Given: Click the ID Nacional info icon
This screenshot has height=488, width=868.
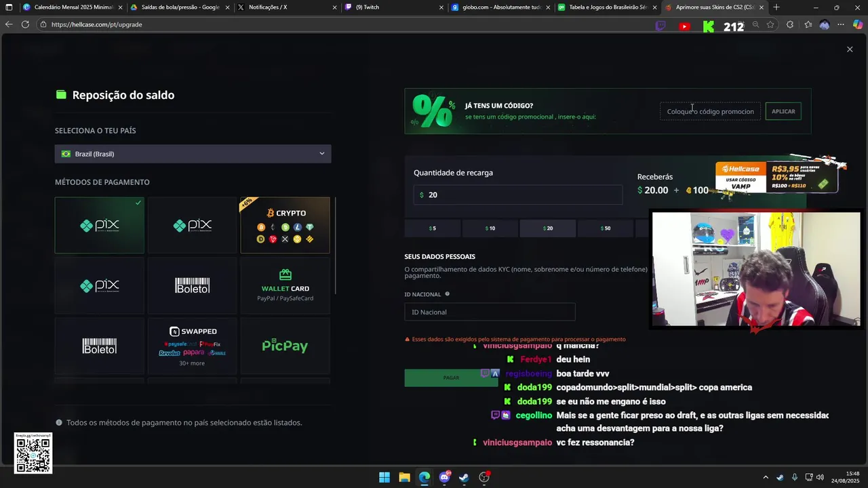Looking at the screenshot, I should pos(448,294).
